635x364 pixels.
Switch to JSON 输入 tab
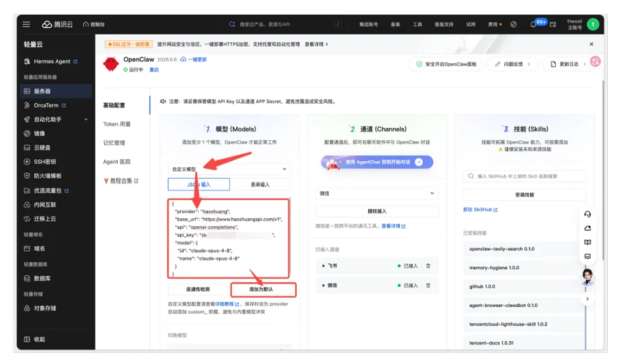(x=199, y=185)
